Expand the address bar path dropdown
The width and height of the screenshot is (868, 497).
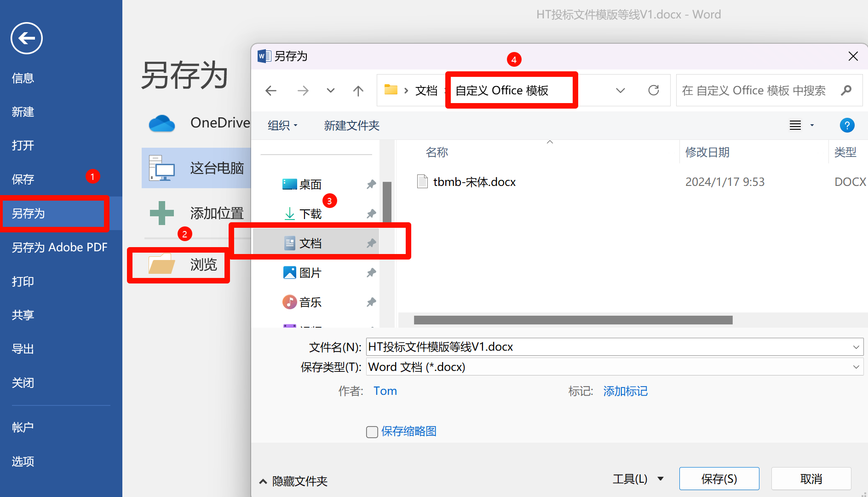coord(621,90)
